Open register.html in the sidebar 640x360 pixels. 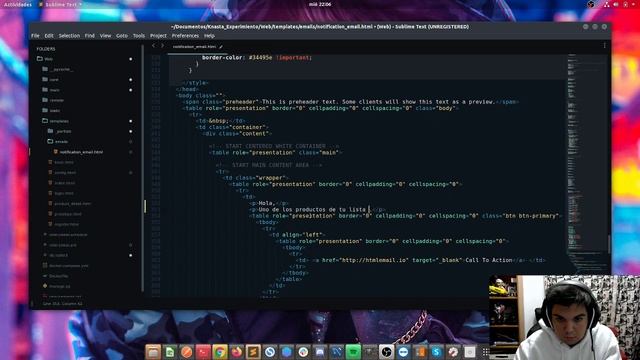point(67,224)
